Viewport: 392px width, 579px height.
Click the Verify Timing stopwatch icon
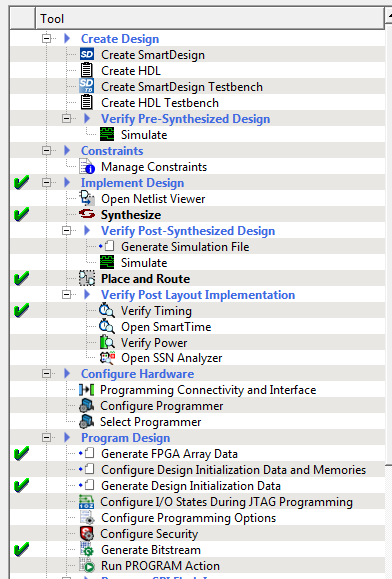(x=107, y=311)
